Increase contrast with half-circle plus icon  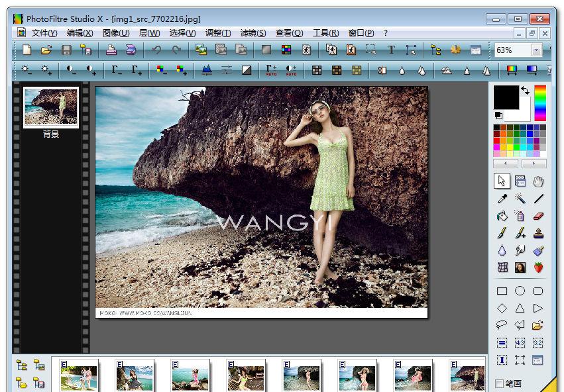(91, 70)
